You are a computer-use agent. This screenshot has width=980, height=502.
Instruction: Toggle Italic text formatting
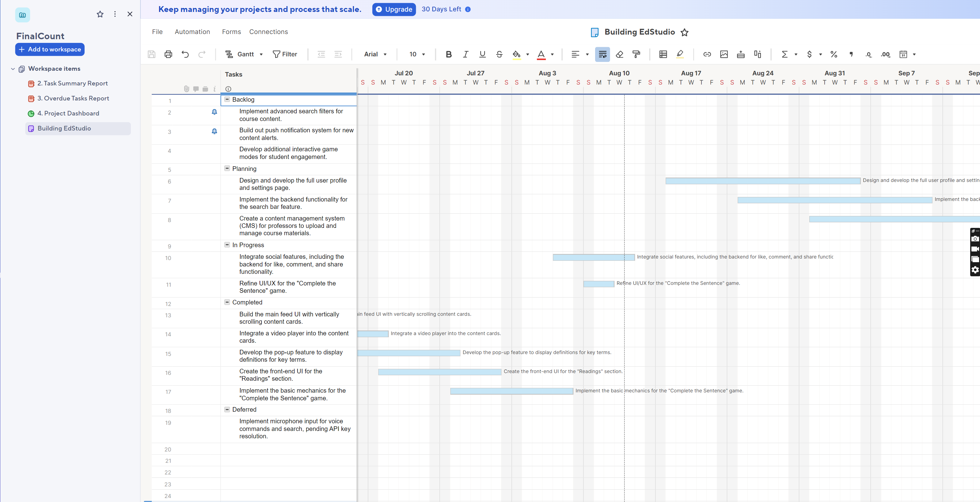click(465, 55)
